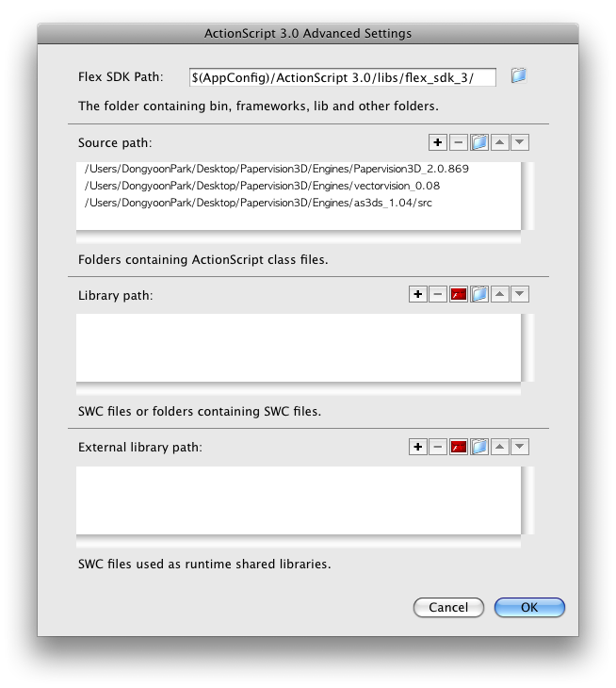616x688 pixels.
Task: Move Source path entry up
Action: click(499, 142)
